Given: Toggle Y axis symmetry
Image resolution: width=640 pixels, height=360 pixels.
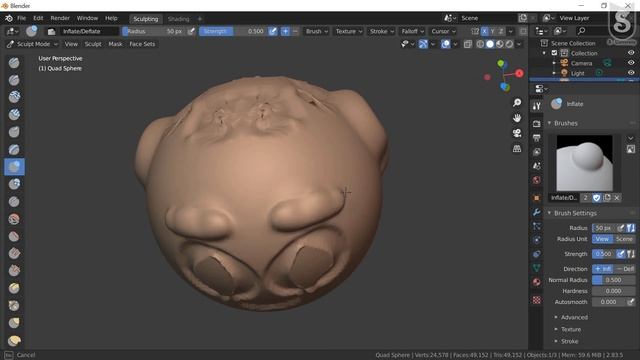Looking at the screenshot, I should pyautogui.click(x=493, y=31).
